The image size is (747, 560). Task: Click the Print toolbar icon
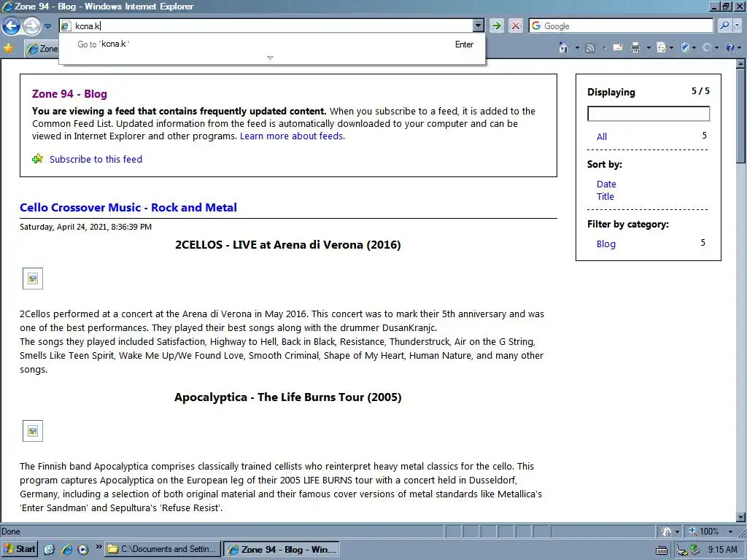[x=635, y=47]
